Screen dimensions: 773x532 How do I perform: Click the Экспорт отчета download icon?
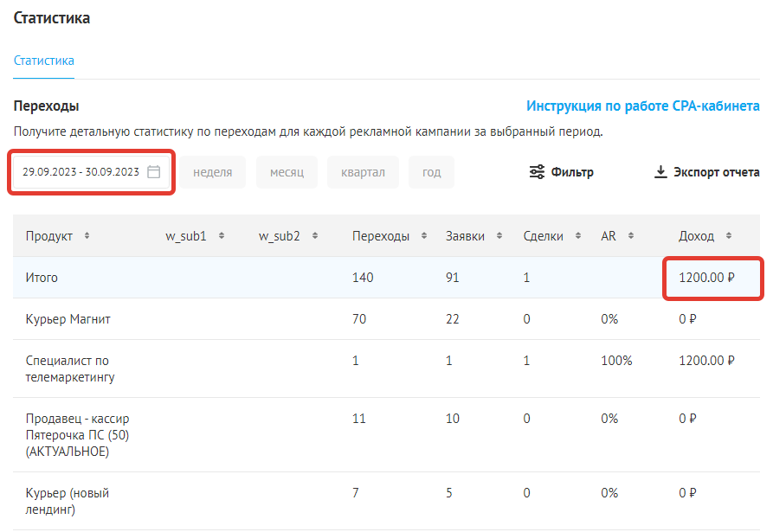(660, 172)
